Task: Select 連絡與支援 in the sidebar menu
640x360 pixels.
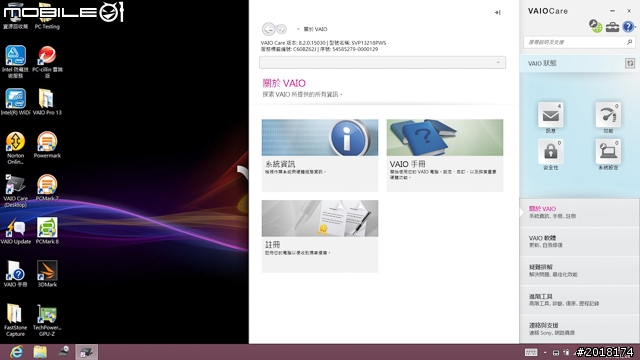Action: 580,329
